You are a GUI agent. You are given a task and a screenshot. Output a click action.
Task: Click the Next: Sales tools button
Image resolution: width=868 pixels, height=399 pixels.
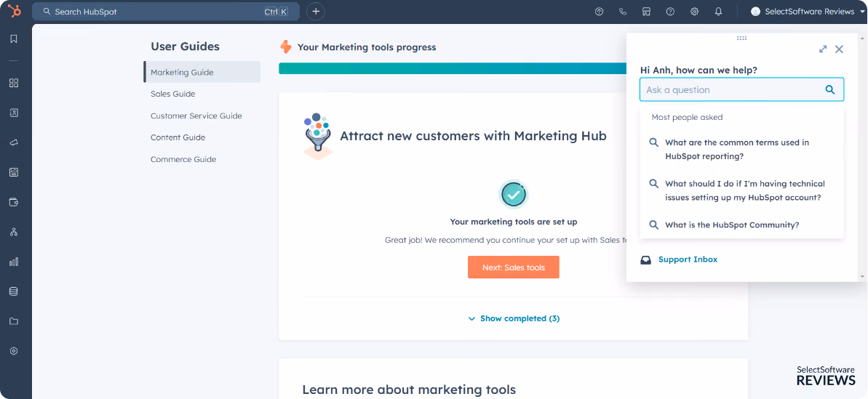click(x=514, y=267)
